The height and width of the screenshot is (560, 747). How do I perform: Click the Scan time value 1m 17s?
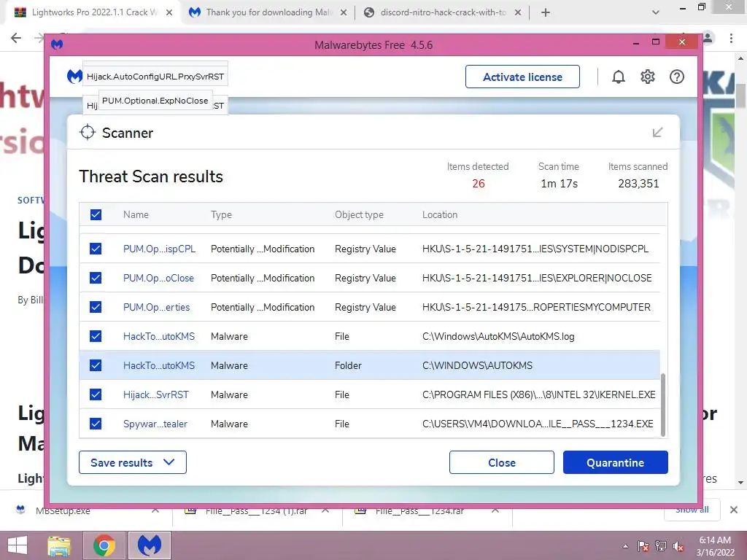[559, 183]
